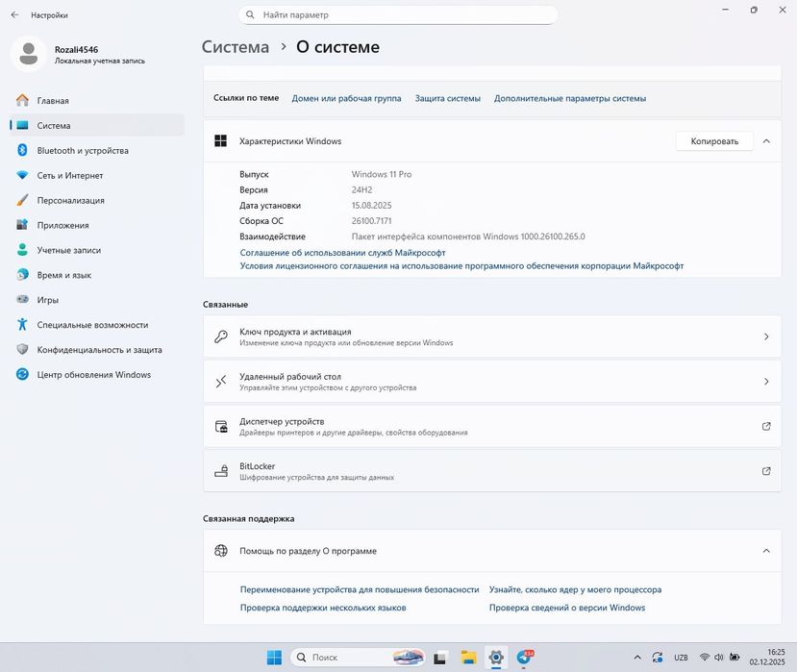Open Task View on the taskbar
Viewport: 797px width, 672px height.
pos(439,658)
